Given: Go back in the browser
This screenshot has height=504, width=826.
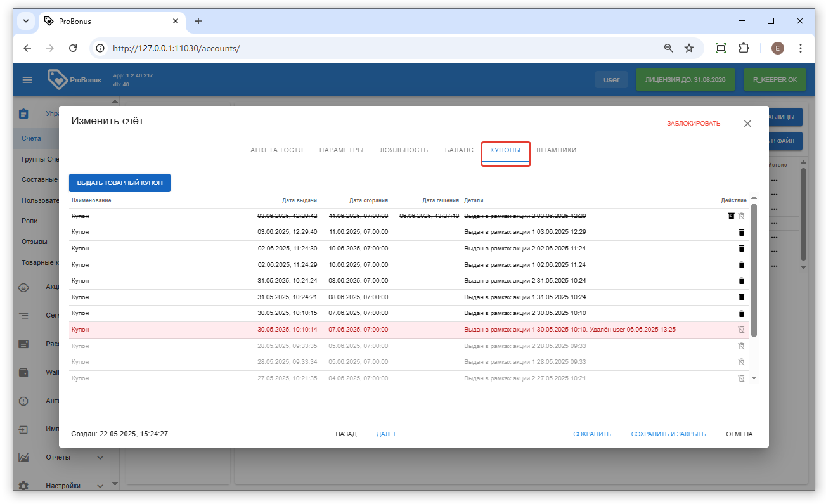Looking at the screenshot, I should 27,48.
